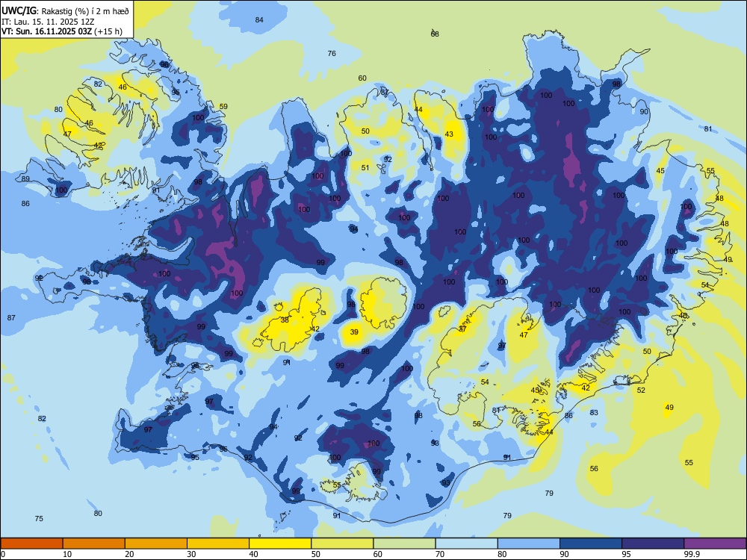
Task: Pick the 60–70 light green legend swatch
Action: [x=404, y=544]
